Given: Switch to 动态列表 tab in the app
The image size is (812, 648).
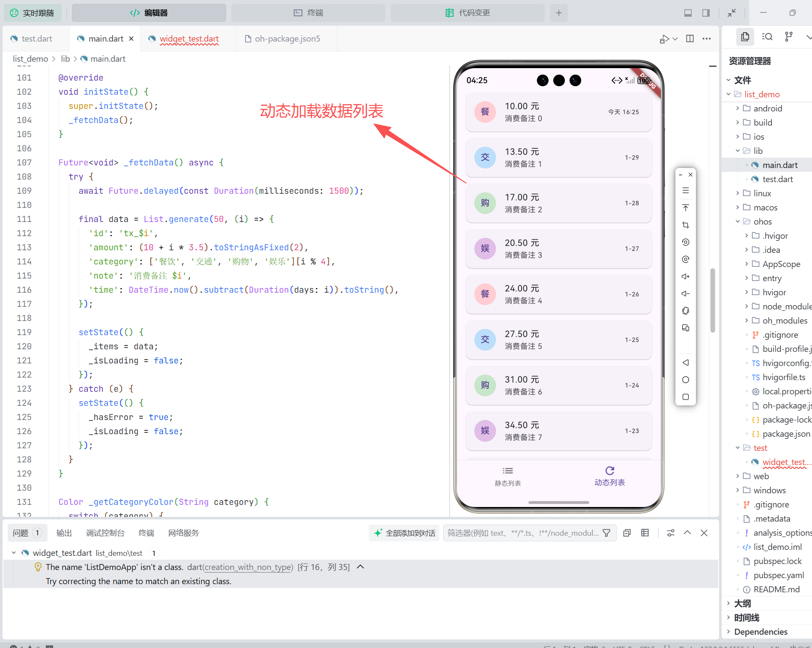Looking at the screenshot, I should coord(609,477).
